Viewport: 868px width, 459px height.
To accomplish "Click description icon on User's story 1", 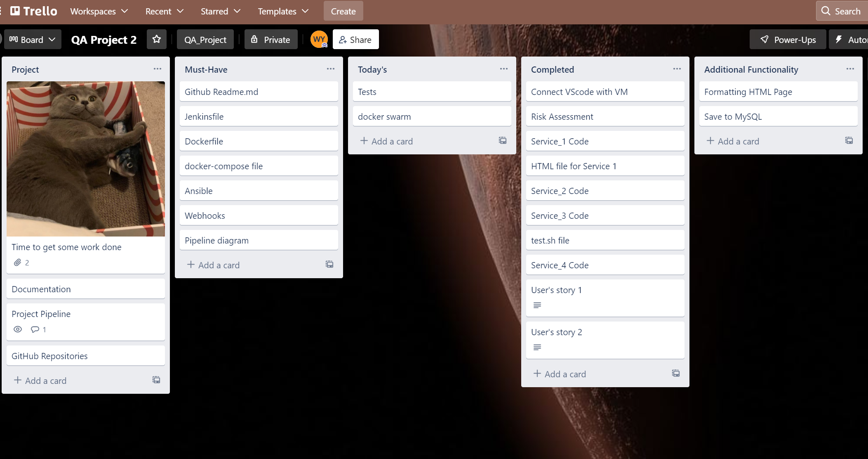I will [537, 305].
